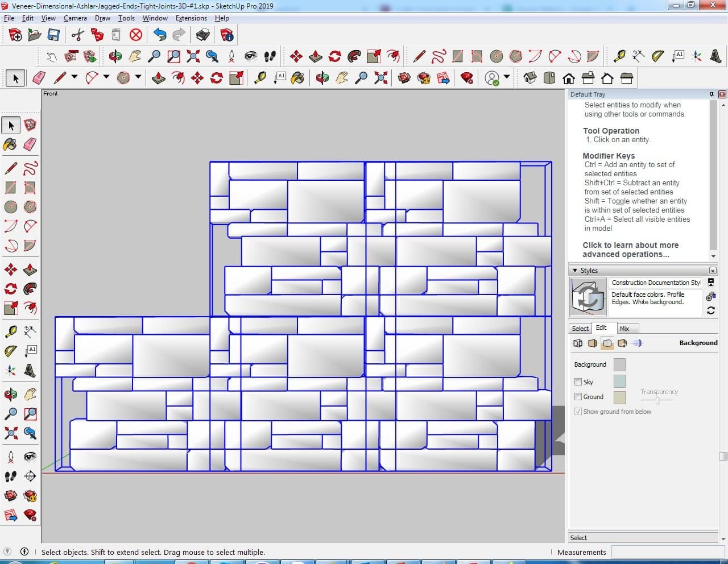Screen dimensions: 728x564
Task: Click the Paint Bucket tool
Action: click(10, 144)
